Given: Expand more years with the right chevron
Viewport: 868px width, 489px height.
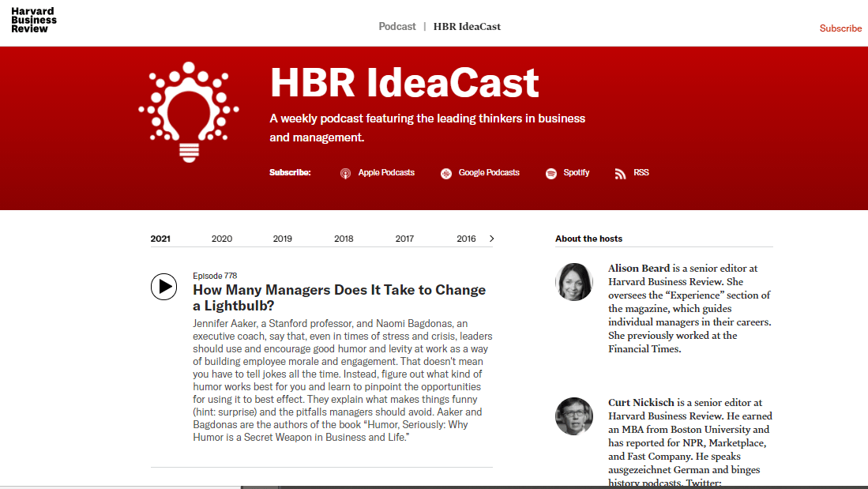Looking at the screenshot, I should tap(491, 239).
